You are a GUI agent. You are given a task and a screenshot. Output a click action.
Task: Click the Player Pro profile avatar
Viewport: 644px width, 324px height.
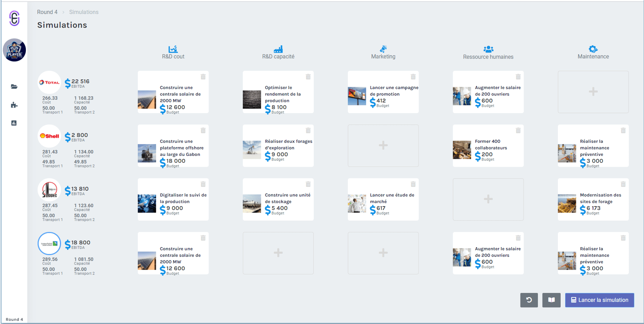coord(14,50)
